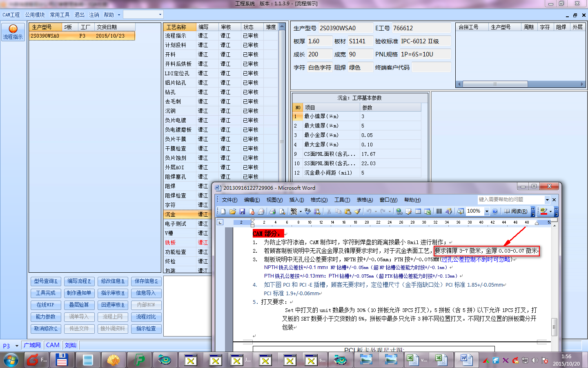The height and width of the screenshot is (368, 588).
Task: Open the 繁 conversion dropdown arrow
Action: [301, 211]
